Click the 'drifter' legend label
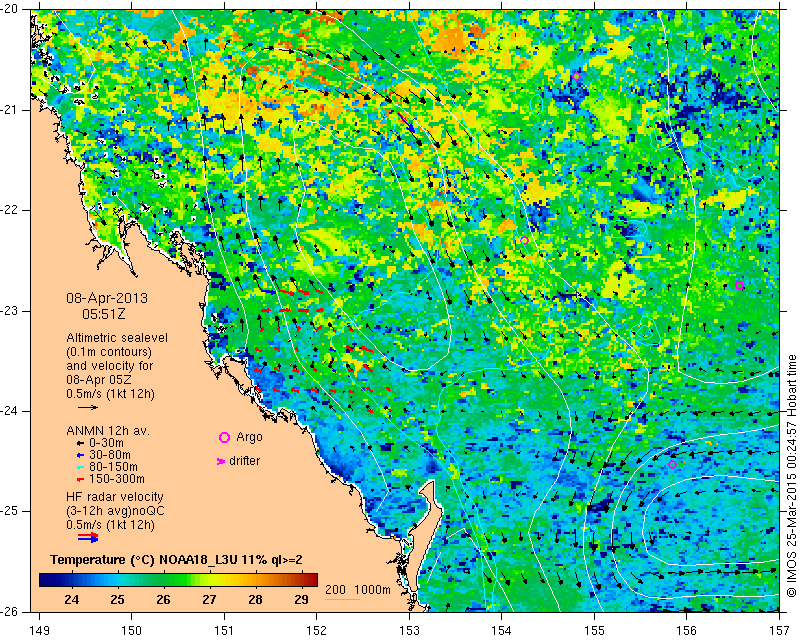The height and width of the screenshot is (640, 800). [244, 461]
